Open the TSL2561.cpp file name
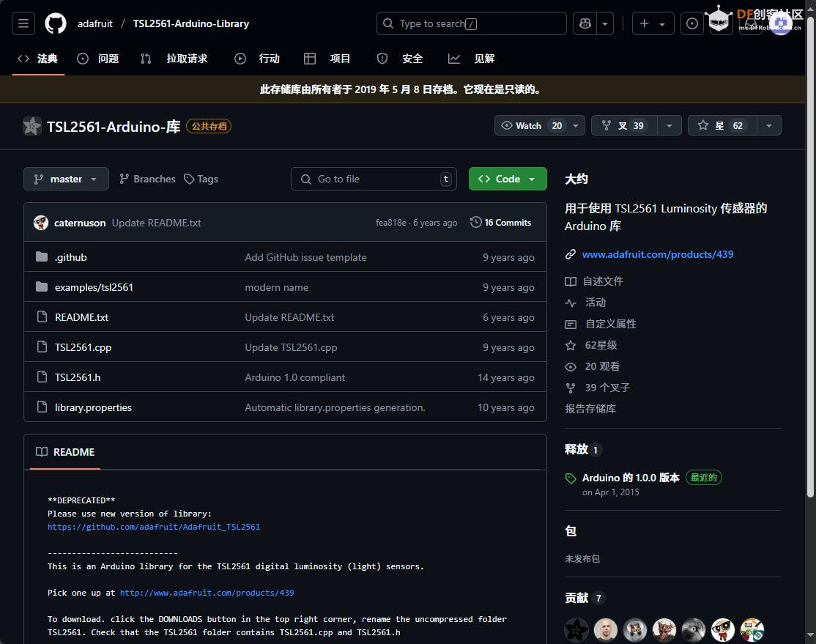The height and width of the screenshot is (644, 816). [x=84, y=347]
